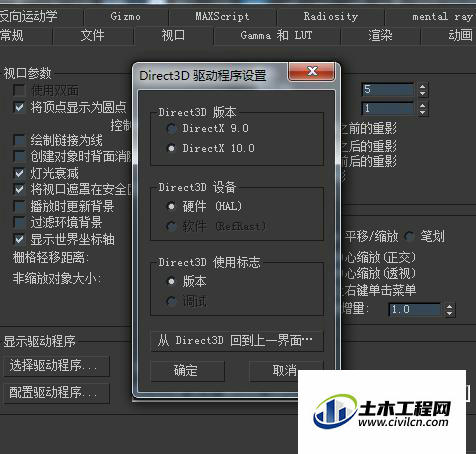This screenshot has width=476, height=454.
Task: Click the 栅格轻移距离 label
Action: coord(51,257)
